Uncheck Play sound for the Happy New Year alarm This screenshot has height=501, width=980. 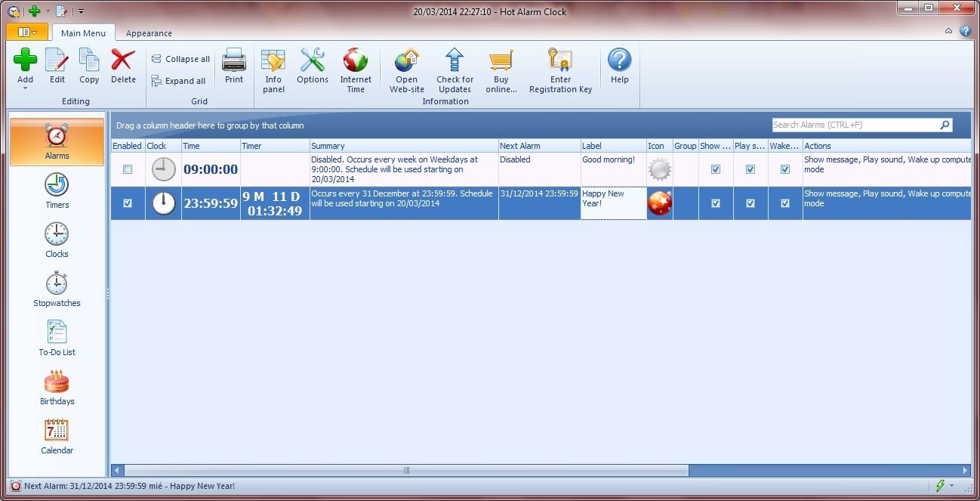750,203
